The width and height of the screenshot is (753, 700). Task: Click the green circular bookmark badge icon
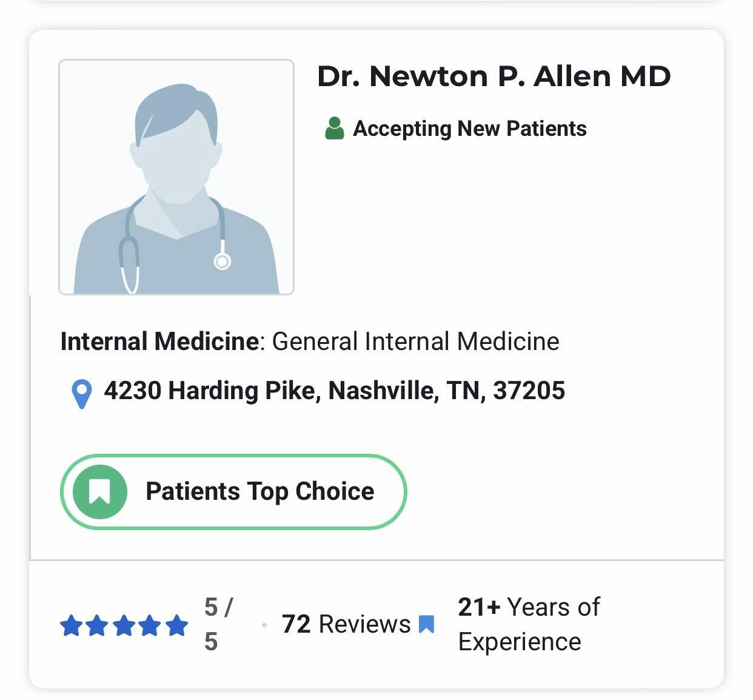pyautogui.click(x=100, y=491)
